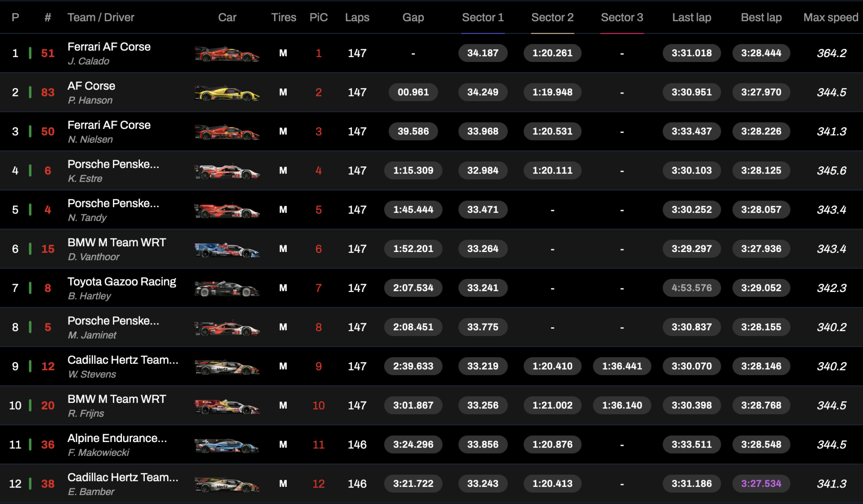
Task: Click the Toyota Gazoo Racing #8 car icon
Action: [227, 289]
